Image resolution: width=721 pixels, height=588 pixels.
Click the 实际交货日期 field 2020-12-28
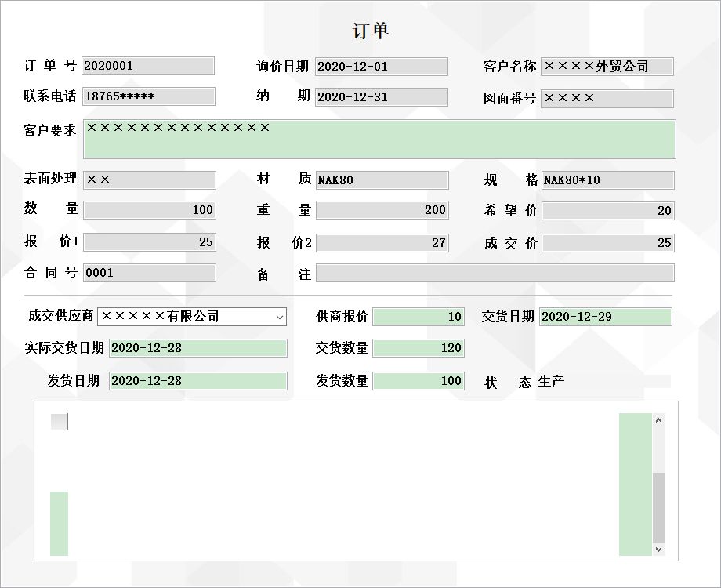(198, 348)
